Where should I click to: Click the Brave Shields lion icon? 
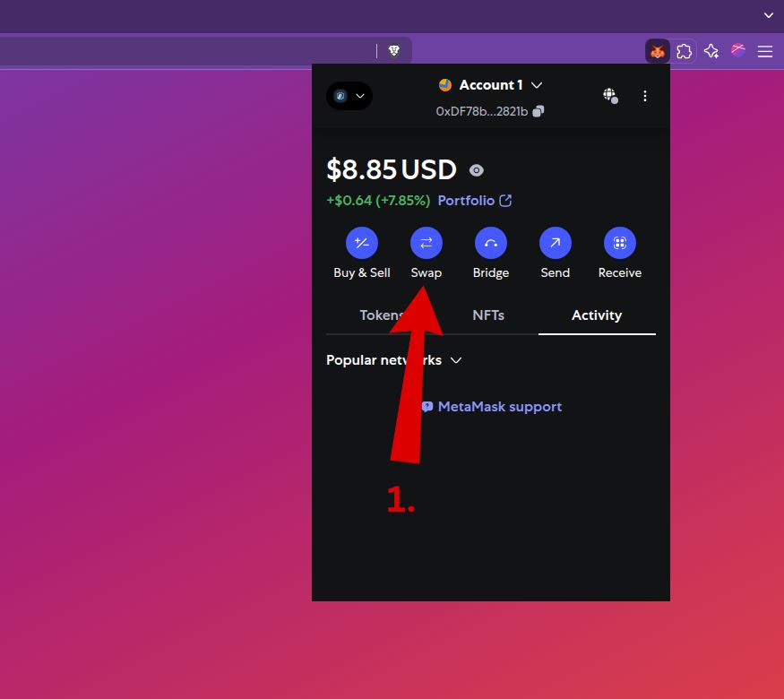point(394,50)
